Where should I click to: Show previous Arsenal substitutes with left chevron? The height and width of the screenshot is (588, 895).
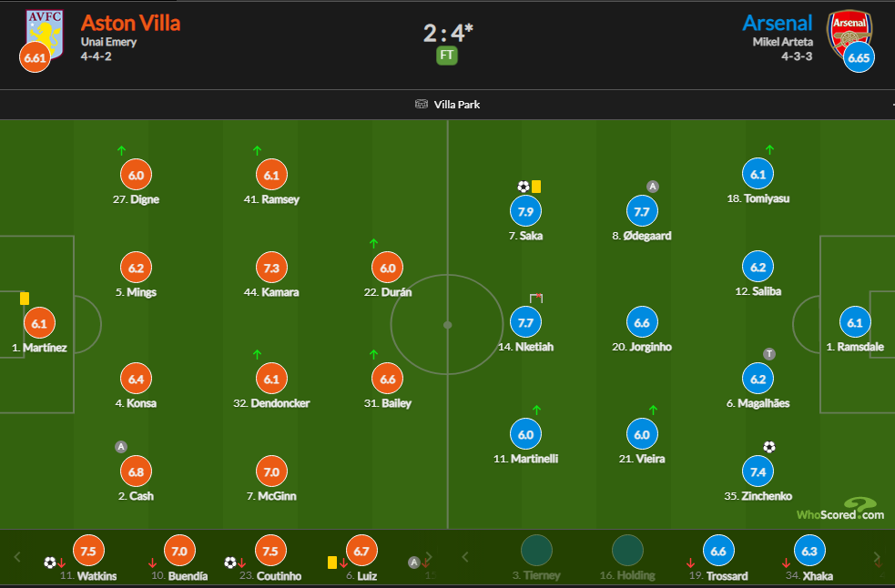click(465, 557)
